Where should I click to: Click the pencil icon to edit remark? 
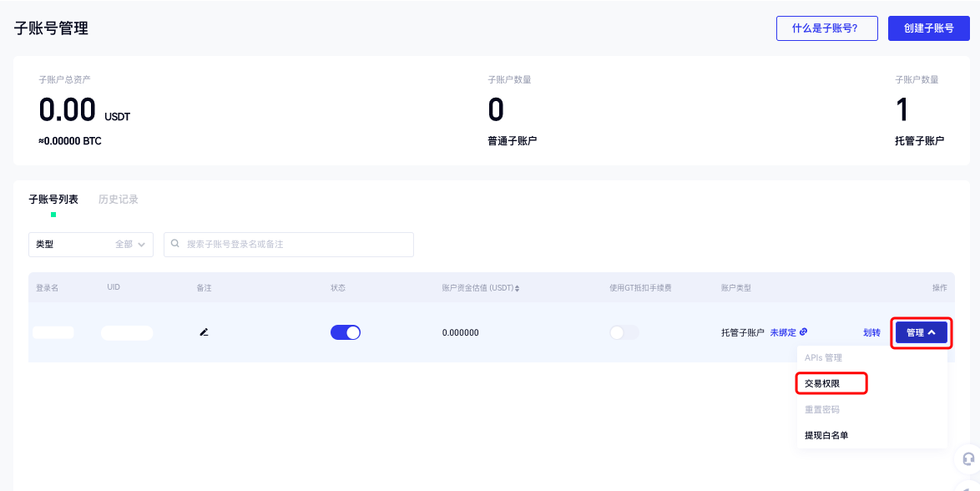pyautogui.click(x=204, y=332)
